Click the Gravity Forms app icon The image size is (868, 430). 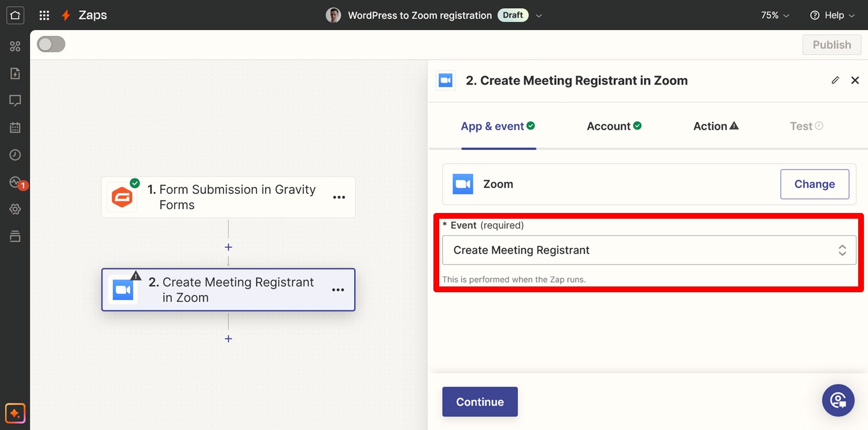(122, 197)
